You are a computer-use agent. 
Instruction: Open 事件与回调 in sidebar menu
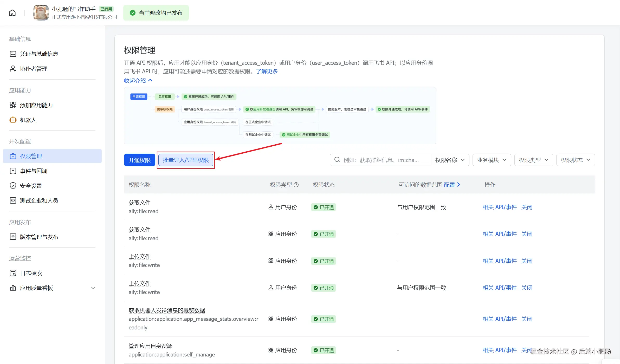pyautogui.click(x=34, y=171)
